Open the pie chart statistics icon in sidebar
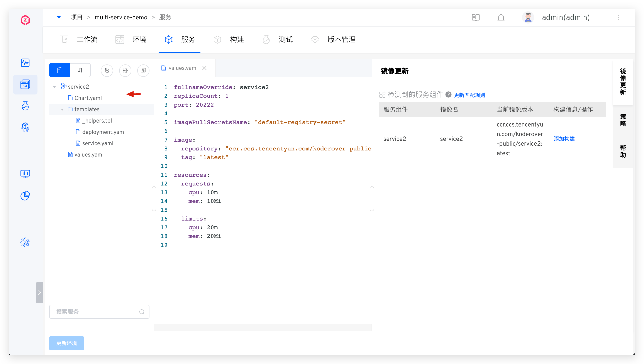The height and width of the screenshot is (364, 644). coord(25,196)
